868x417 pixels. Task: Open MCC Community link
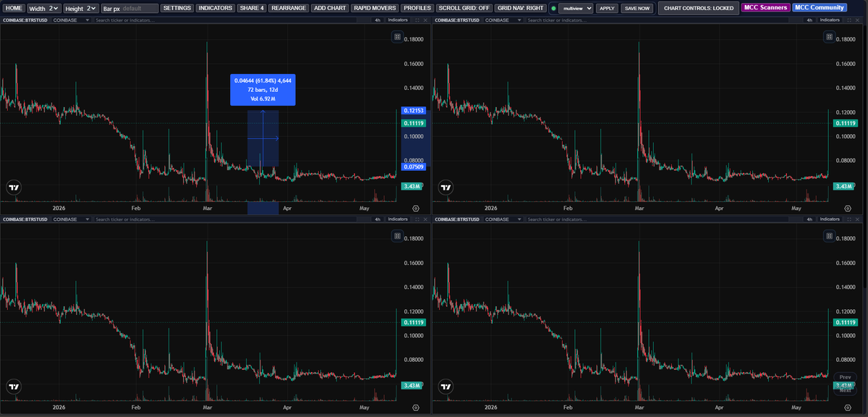pos(820,8)
